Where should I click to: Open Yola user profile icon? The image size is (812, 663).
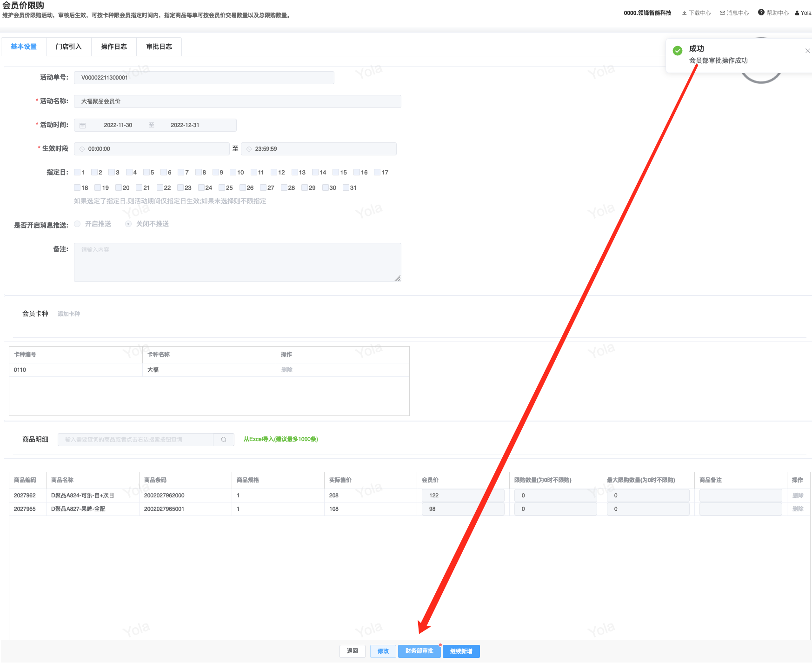click(797, 13)
